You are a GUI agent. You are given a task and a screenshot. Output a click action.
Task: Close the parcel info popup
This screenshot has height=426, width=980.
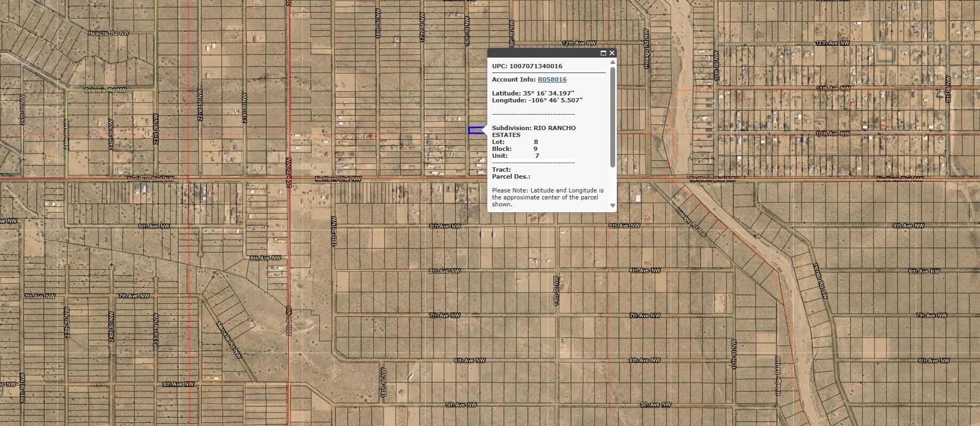coord(612,53)
